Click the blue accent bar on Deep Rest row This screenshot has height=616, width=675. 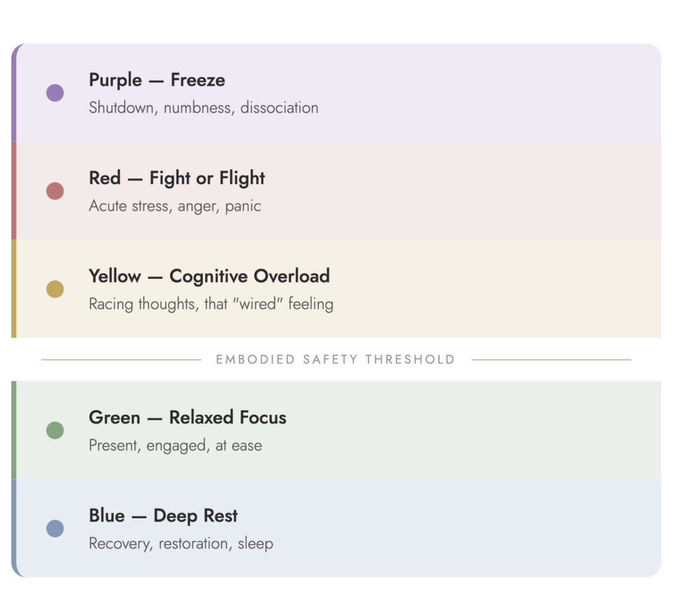tap(14, 528)
